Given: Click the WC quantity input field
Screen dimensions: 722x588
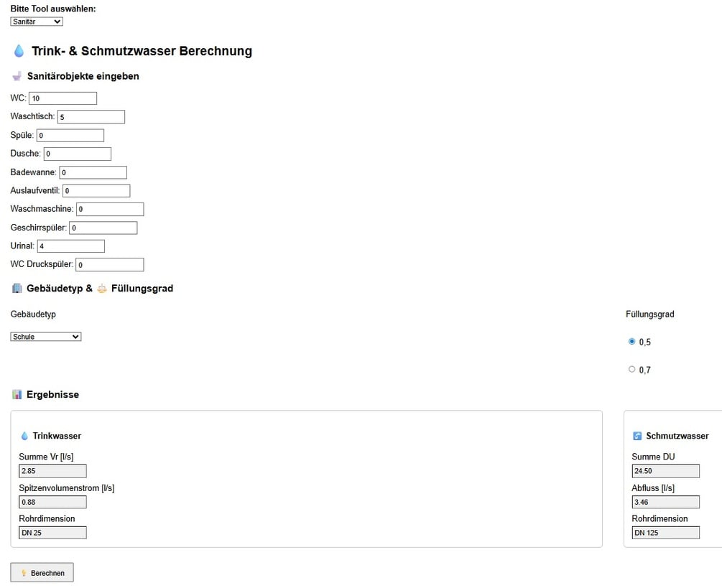Looking at the screenshot, I should tap(63, 98).
